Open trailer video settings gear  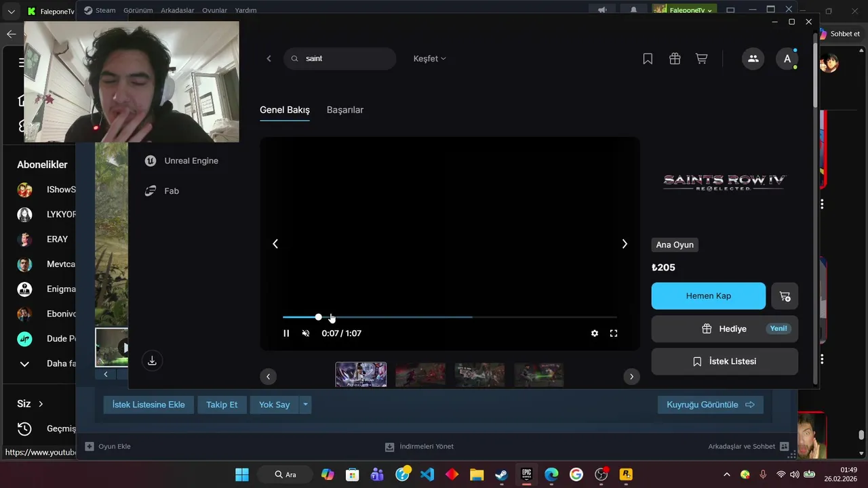click(x=595, y=333)
